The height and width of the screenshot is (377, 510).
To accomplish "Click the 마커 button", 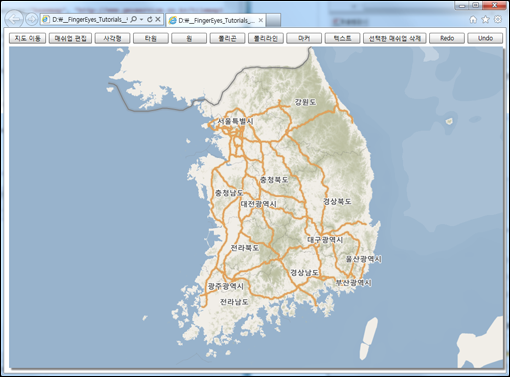I will [x=304, y=38].
